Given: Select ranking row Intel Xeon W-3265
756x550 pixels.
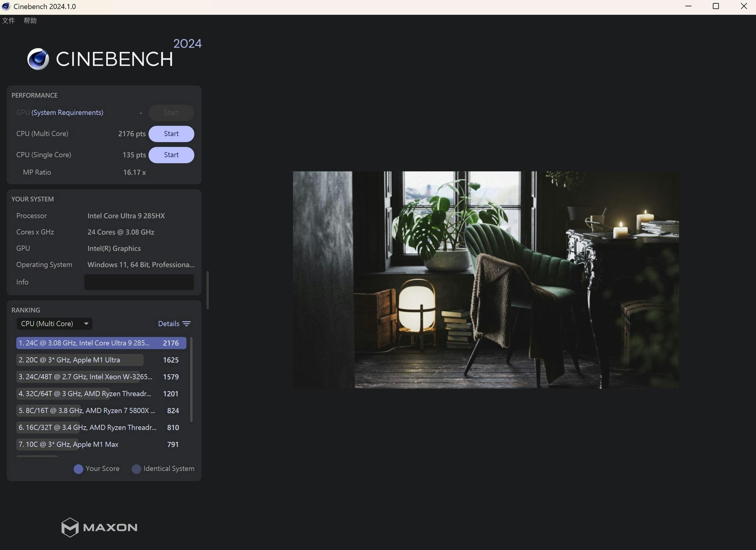Looking at the screenshot, I should click(x=101, y=377).
